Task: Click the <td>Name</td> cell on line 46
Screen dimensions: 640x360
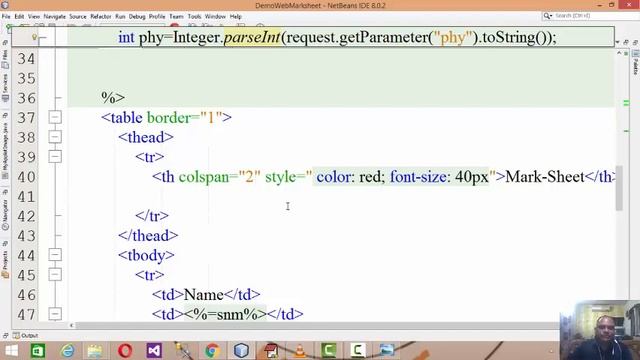Action: 206,294
